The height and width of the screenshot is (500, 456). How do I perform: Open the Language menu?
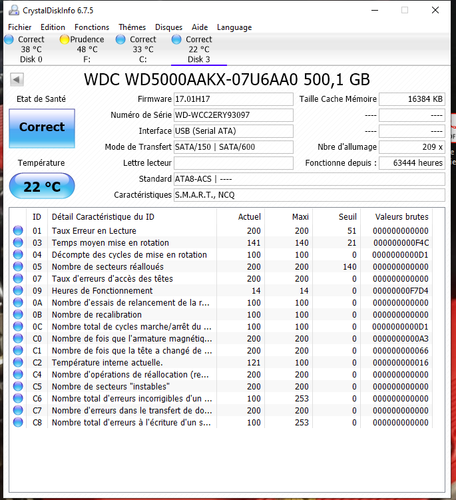(x=234, y=27)
